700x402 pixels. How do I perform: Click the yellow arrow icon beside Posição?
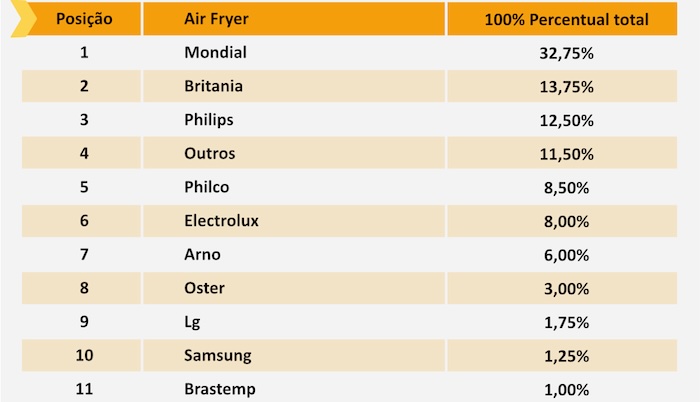(22, 19)
